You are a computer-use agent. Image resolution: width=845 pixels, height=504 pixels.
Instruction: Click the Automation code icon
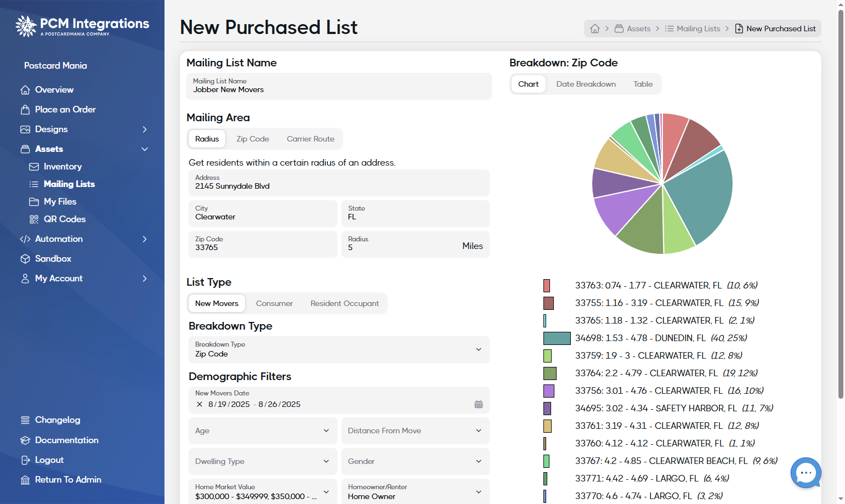tap(25, 239)
